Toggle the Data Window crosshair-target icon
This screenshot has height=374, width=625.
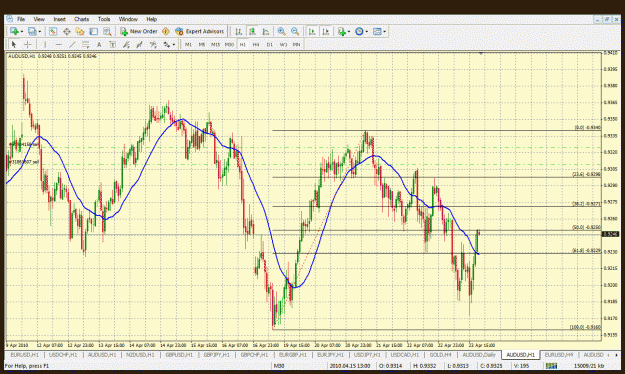[66, 31]
